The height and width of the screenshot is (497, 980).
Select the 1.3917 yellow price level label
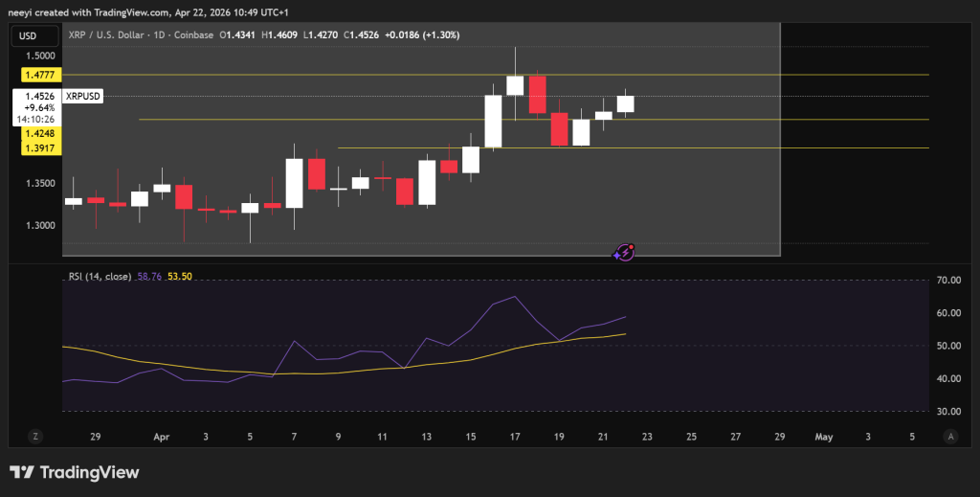[36, 147]
